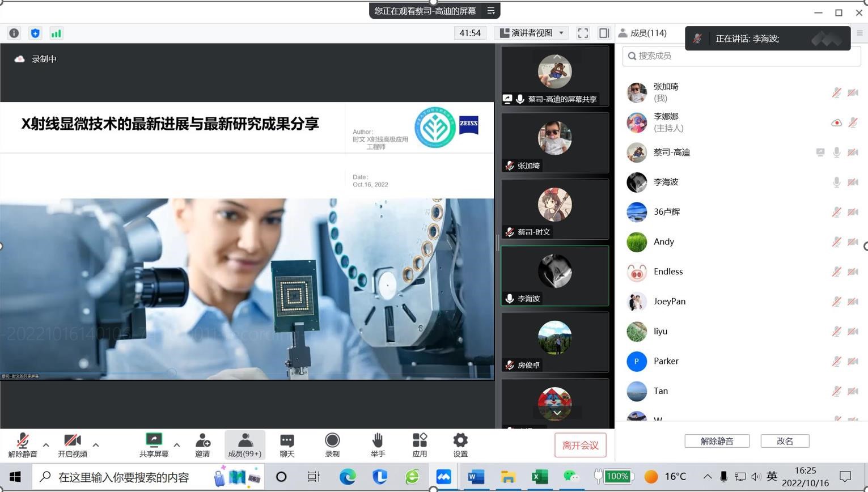The image size is (868, 492).
Task: Open the 邀请 invite option
Action: click(202, 445)
